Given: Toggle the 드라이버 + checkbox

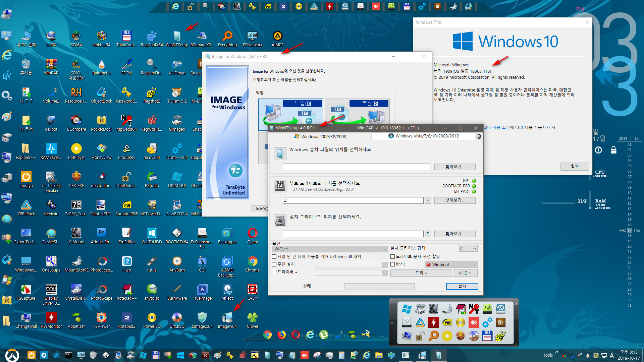Looking at the screenshot, I should tap(274, 272).
